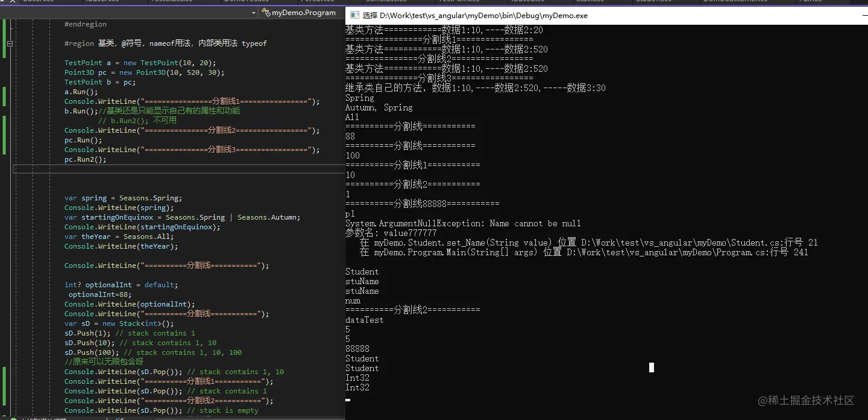Click stack trace line referencing Student.cs 行号 21

[589, 243]
